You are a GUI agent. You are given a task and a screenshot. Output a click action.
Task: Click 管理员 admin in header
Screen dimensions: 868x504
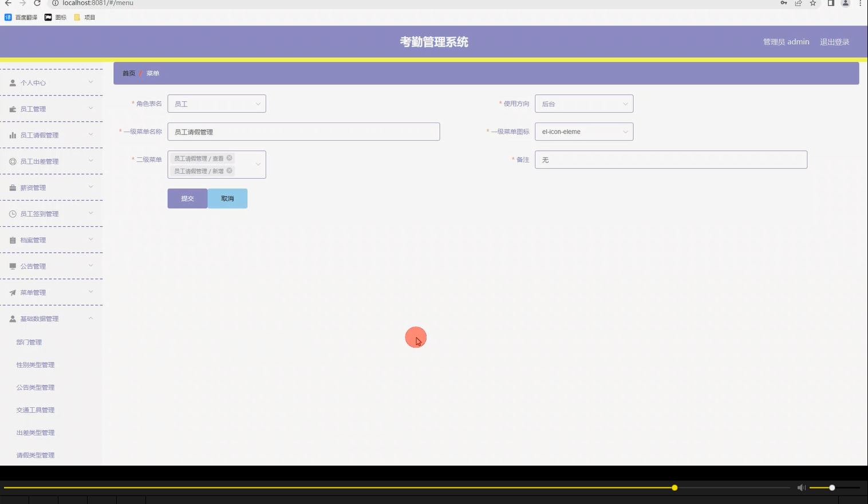(786, 42)
